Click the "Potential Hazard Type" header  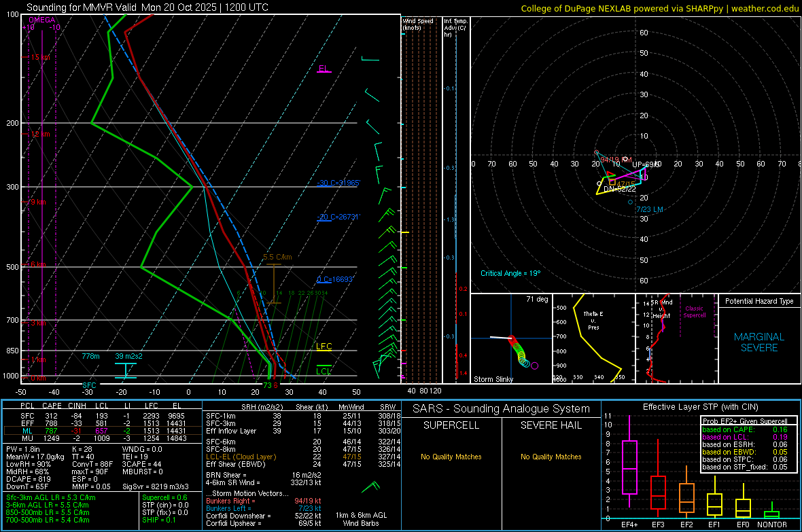(x=759, y=301)
